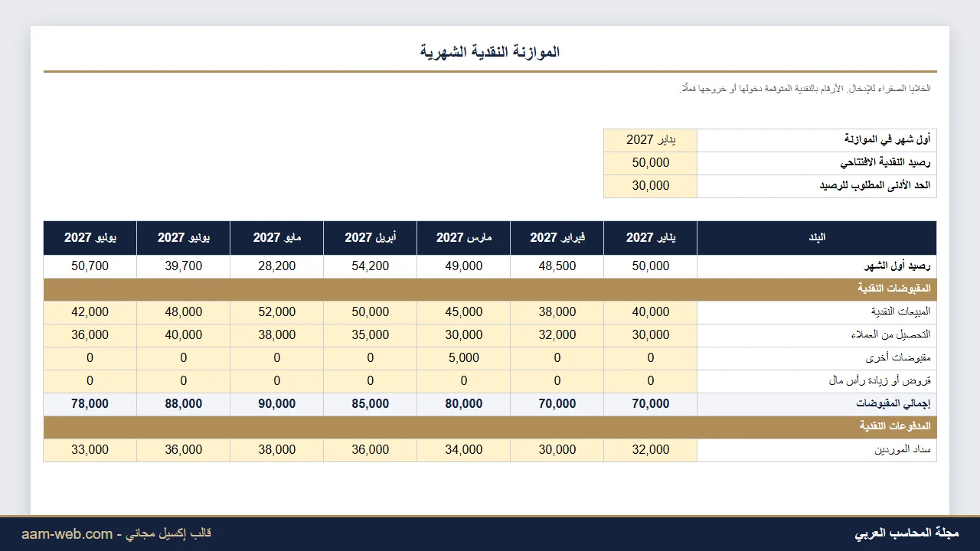Click the row label المبيعات النقدية
The height and width of the screenshot is (551, 980).
click(x=900, y=312)
